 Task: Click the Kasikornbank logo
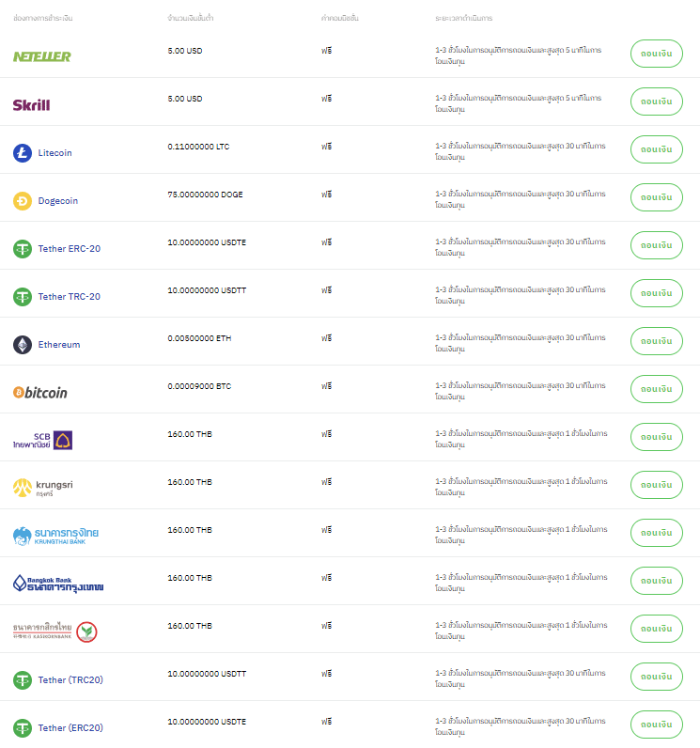coord(55,631)
